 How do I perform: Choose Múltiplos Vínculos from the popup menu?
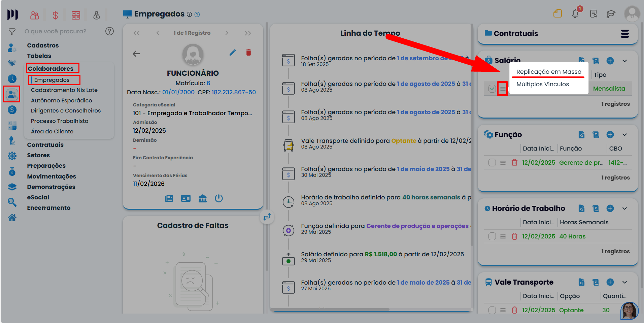click(x=543, y=84)
